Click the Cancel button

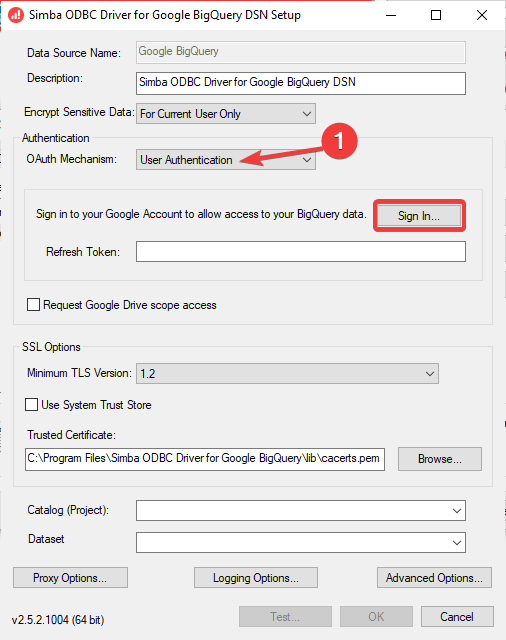point(457,616)
